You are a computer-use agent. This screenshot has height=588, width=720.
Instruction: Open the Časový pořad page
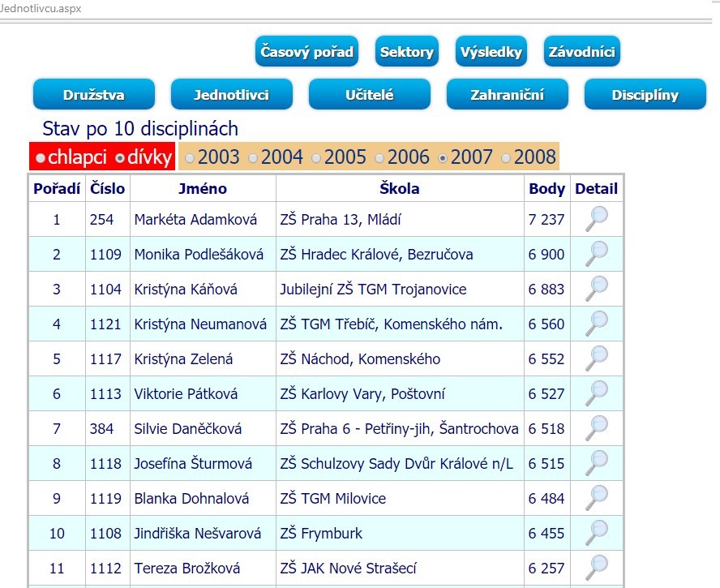[x=306, y=51]
